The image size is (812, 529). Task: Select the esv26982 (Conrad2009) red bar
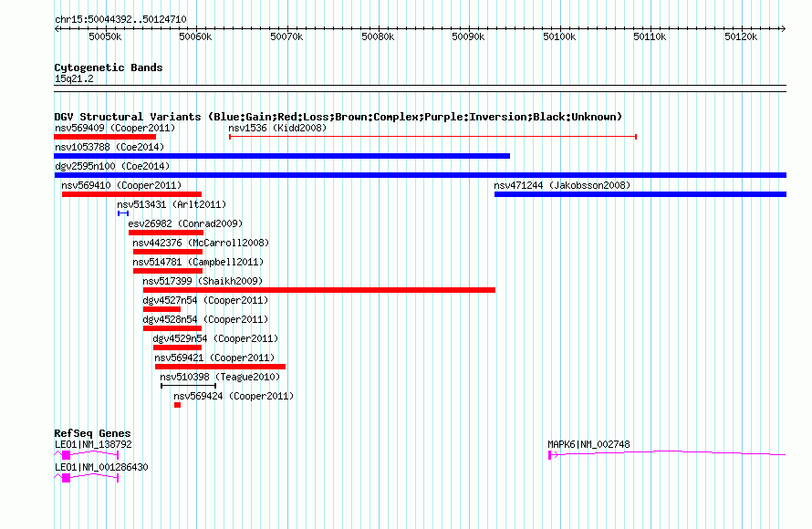[x=166, y=233]
